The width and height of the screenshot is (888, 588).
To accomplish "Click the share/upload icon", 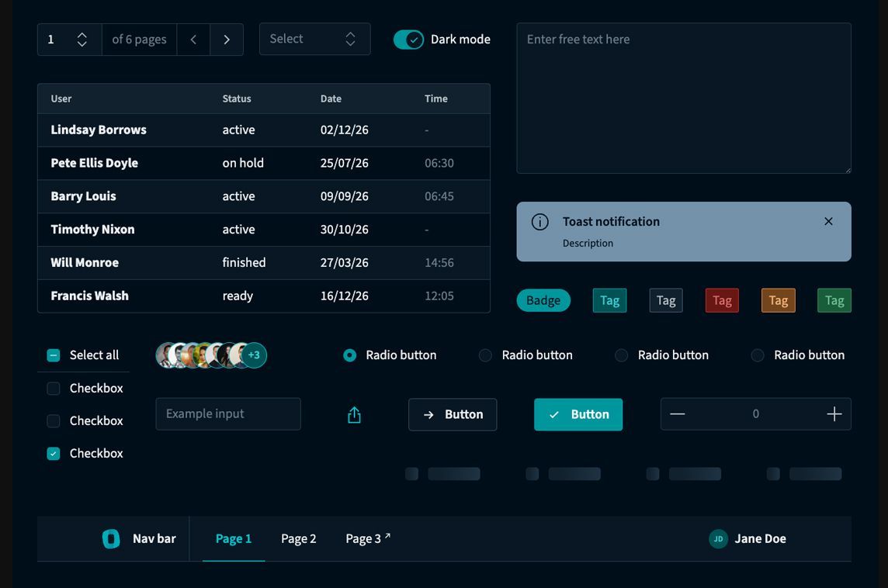I will click(354, 415).
